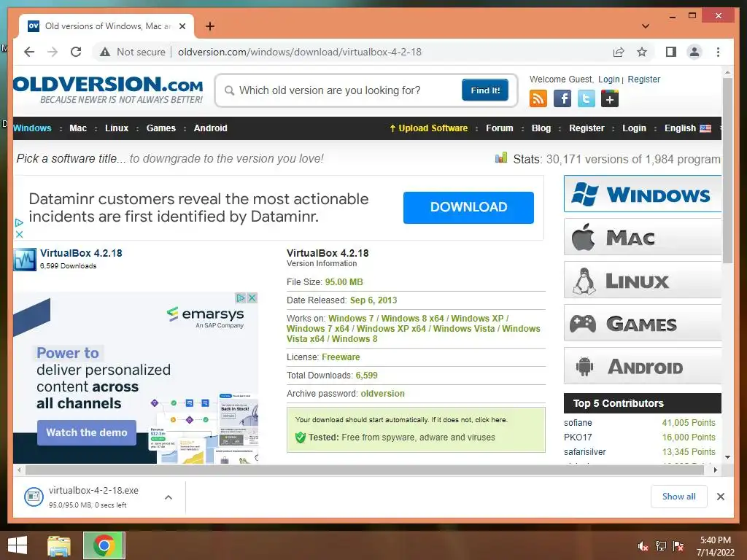Click Watch the demo button
The height and width of the screenshot is (560, 747).
click(87, 432)
